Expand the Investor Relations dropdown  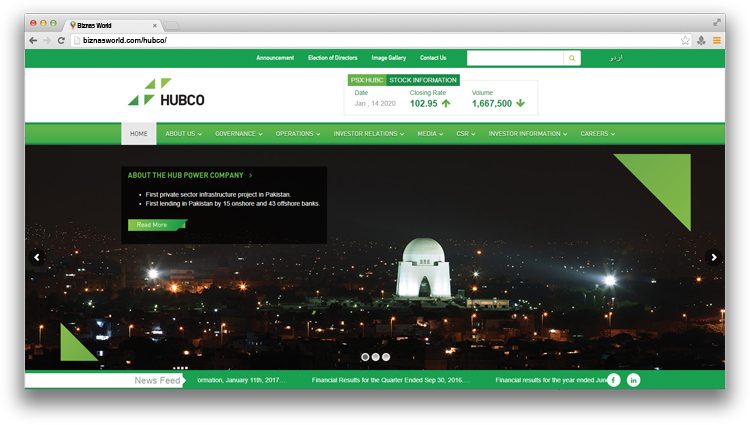(x=368, y=133)
